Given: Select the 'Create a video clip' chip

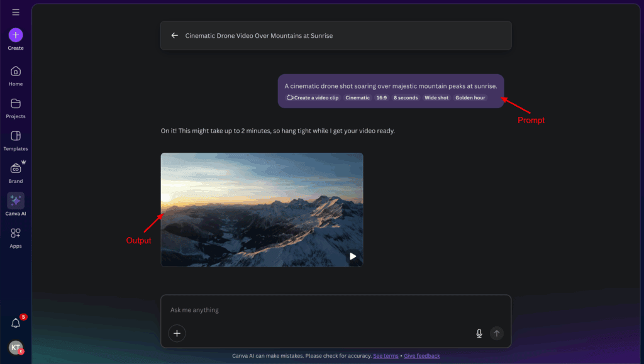Looking at the screenshot, I should pyautogui.click(x=313, y=97).
